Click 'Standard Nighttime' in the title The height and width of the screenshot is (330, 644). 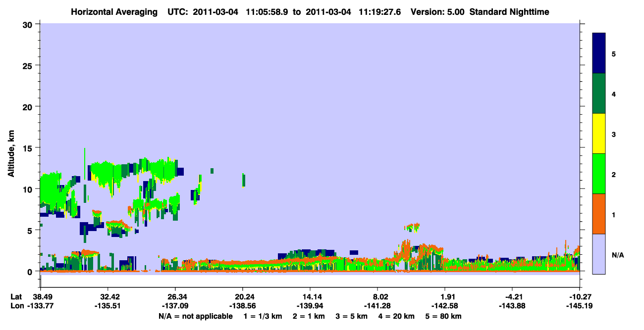click(509, 12)
